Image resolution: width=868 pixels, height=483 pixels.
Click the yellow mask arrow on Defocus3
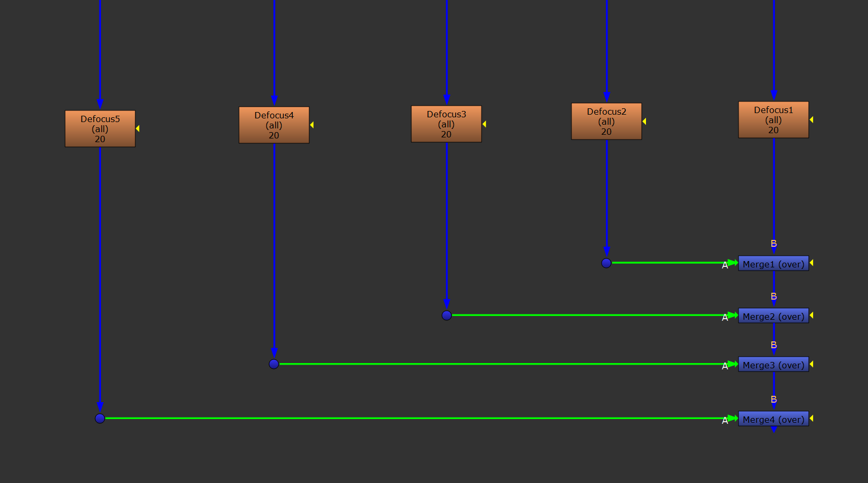coord(484,124)
